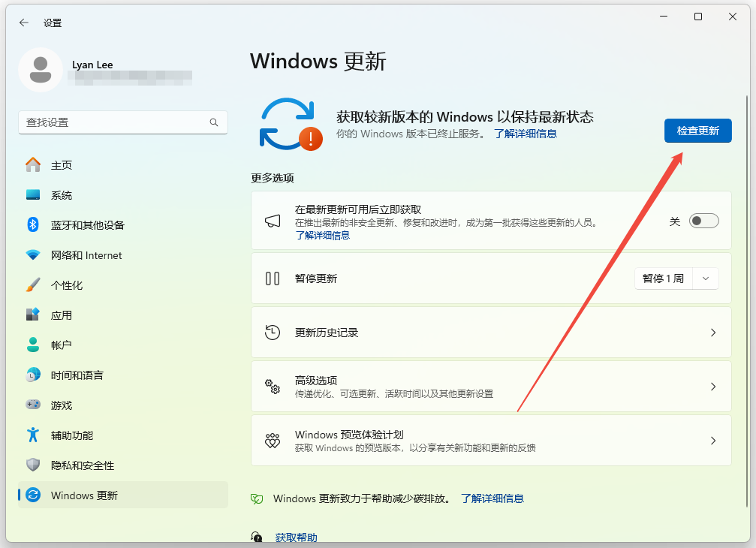Click the megaphone icon in the 在最新更新可用后立即获取 row

273,221
